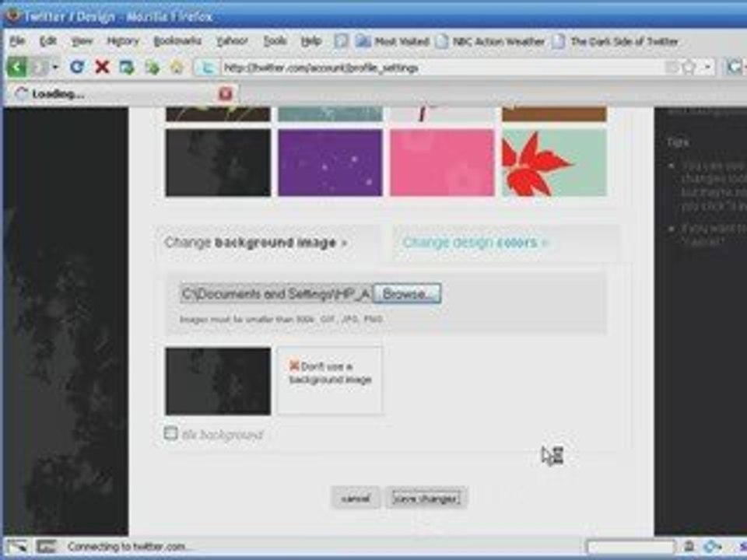This screenshot has height=560, width=747.
Task: Open the Most Visited bookmarks folder
Action: pyautogui.click(x=392, y=41)
